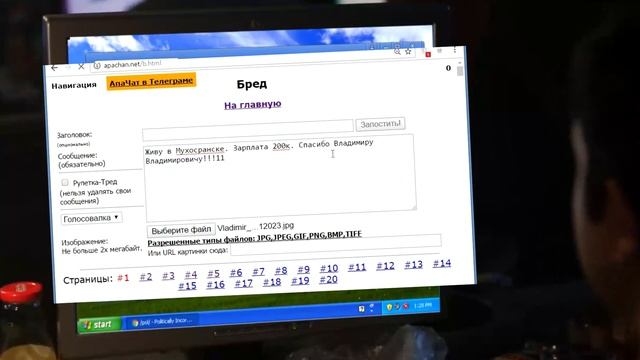Click the red X tray icon
This screenshot has width=640, height=360.
coord(406,306)
